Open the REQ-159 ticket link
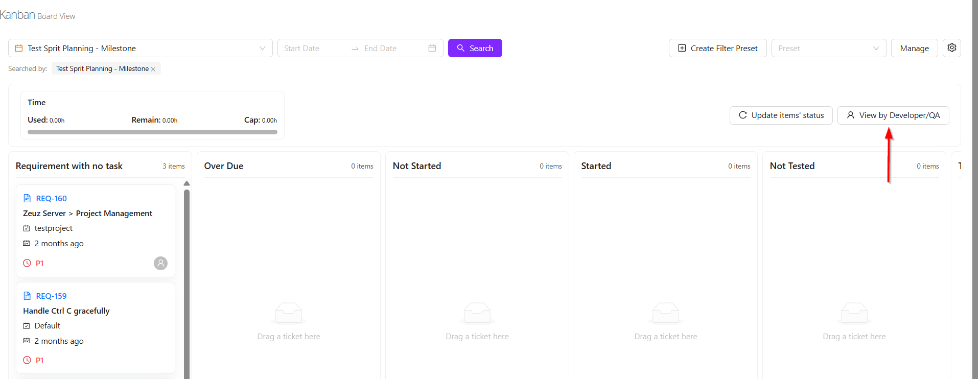The image size is (980, 379). [x=51, y=296]
